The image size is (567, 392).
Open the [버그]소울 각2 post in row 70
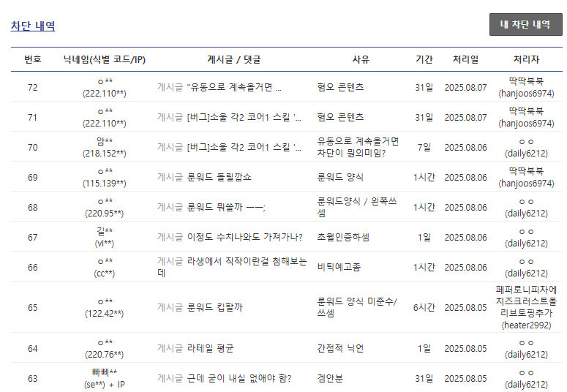(x=244, y=147)
